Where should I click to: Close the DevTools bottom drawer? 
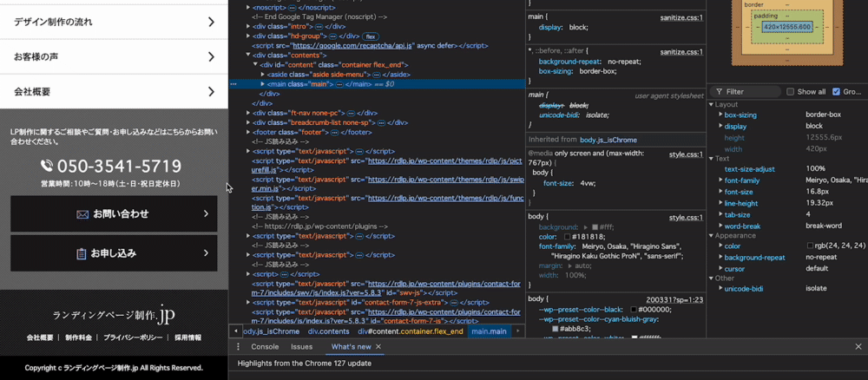(858, 347)
